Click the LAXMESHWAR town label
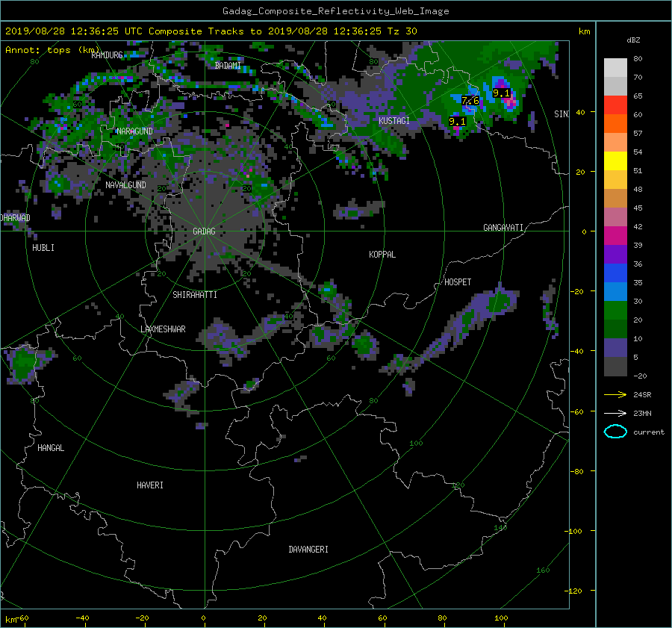The height and width of the screenshot is (628, 672). click(163, 329)
